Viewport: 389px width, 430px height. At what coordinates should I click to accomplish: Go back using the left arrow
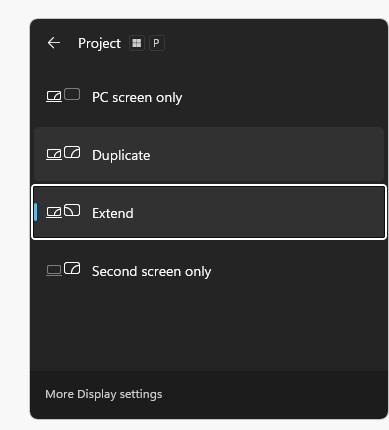click(x=54, y=43)
